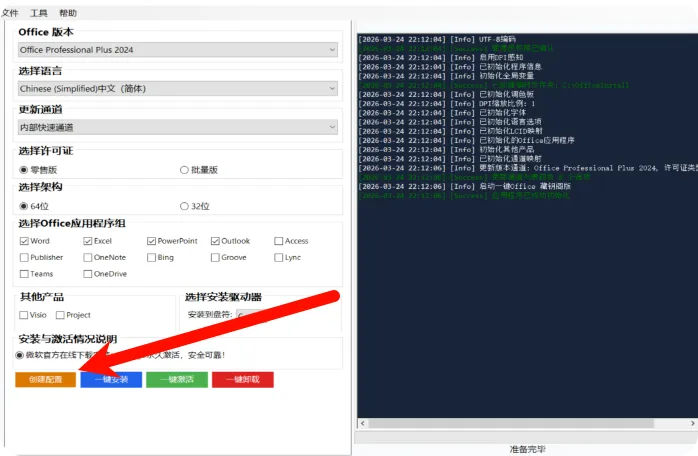Click the orange 创建配置 button
The width and height of the screenshot is (698, 456).
[x=45, y=379]
